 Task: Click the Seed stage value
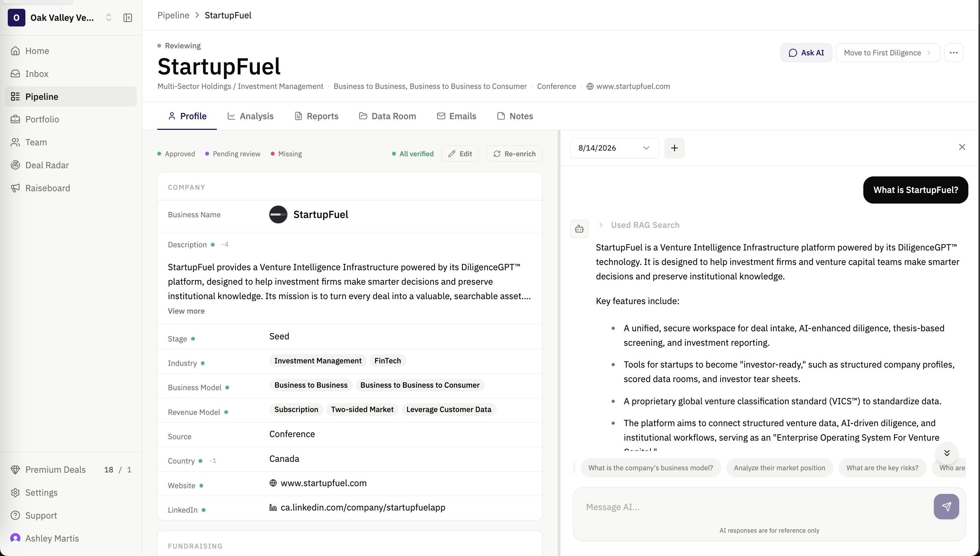click(x=279, y=337)
